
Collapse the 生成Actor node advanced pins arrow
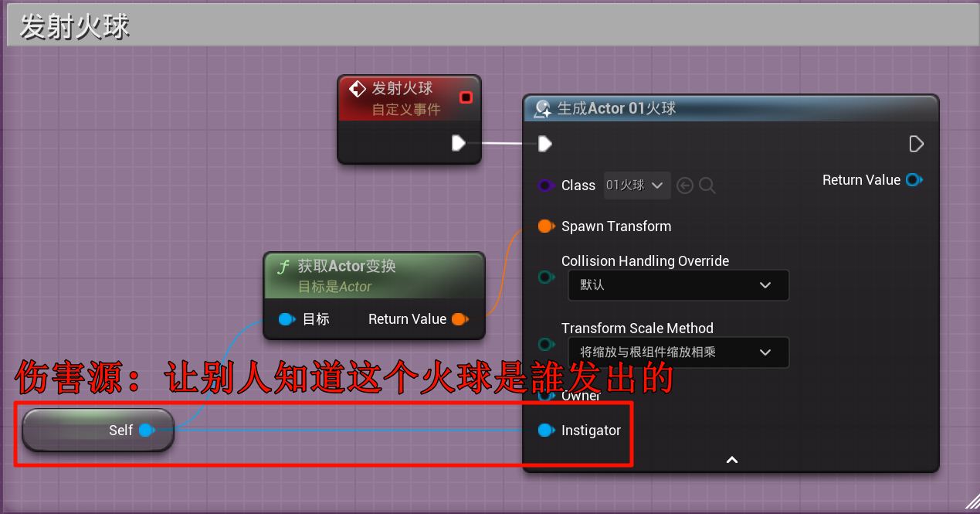732,460
